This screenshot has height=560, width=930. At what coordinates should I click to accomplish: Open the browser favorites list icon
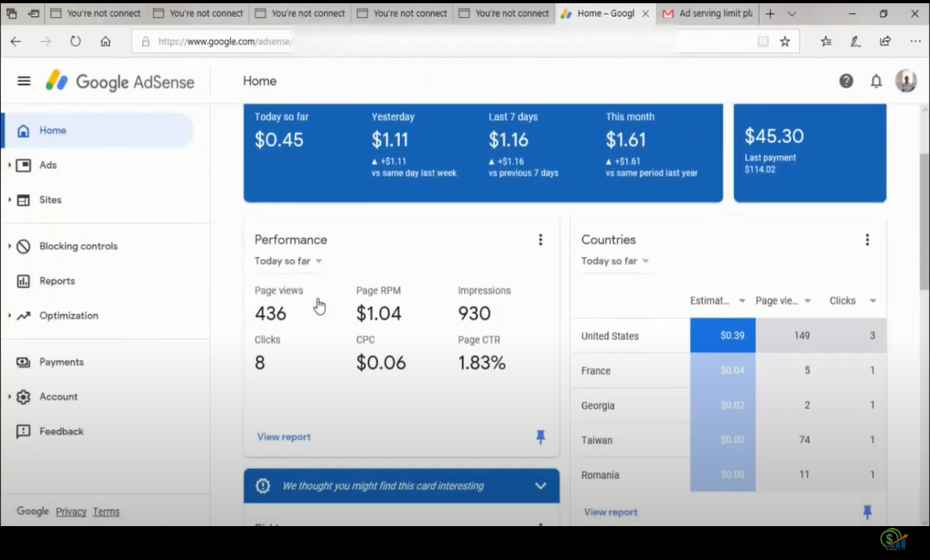tap(826, 41)
